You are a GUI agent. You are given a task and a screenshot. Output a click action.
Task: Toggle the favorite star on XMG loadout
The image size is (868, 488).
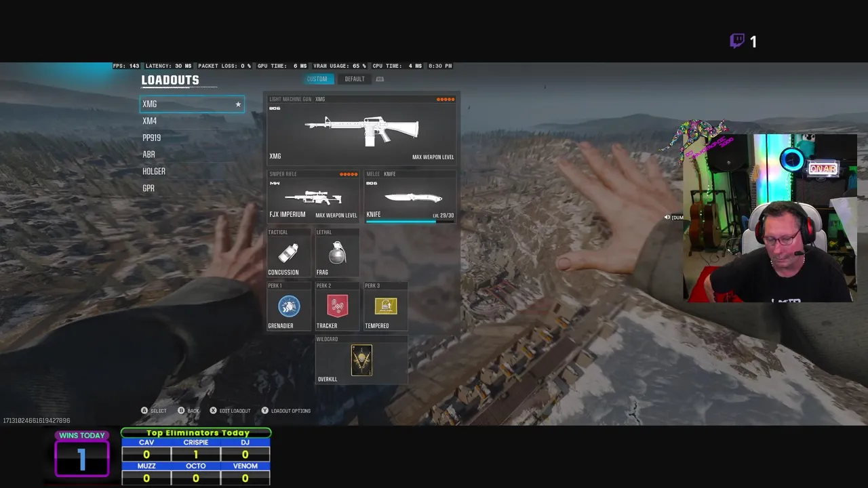click(238, 104)
